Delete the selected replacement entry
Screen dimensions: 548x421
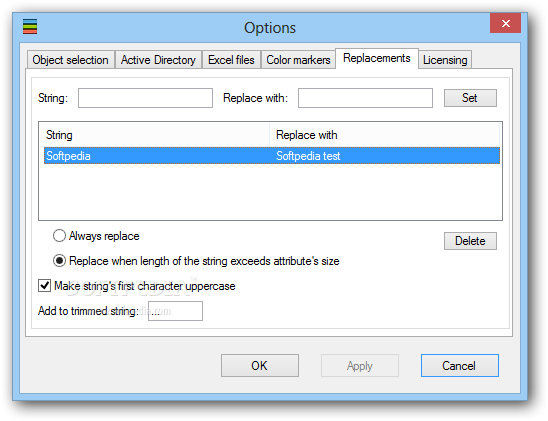pos(470,241)
